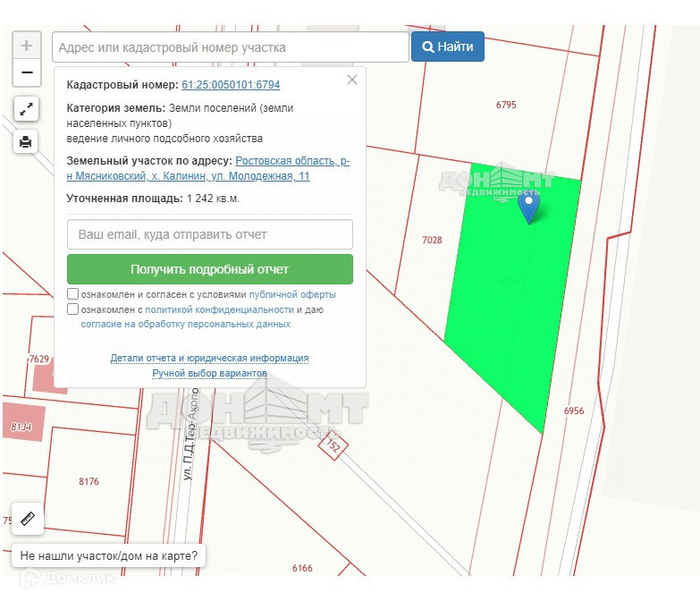The width and height of the screenshot is (700, 601).
Task: Toggle fullscreen map view icon
Action: pyautogui.click(x=26, y=108)
